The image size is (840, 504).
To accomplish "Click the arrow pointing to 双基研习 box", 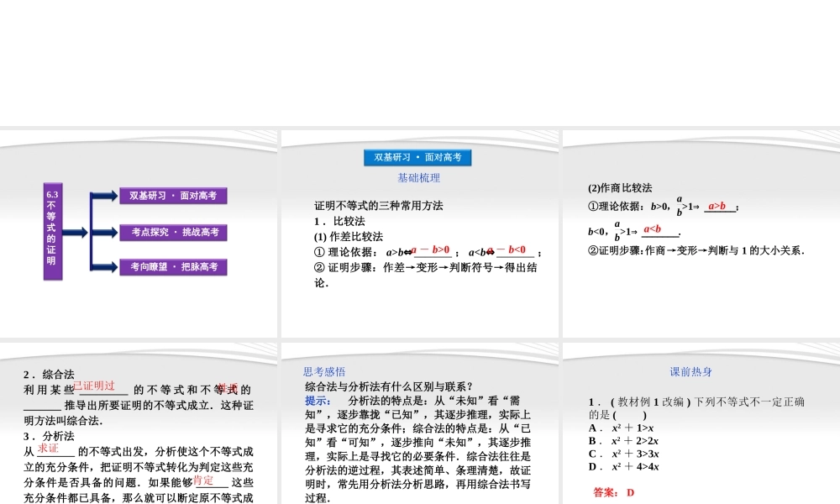I will tap(104, 196).
